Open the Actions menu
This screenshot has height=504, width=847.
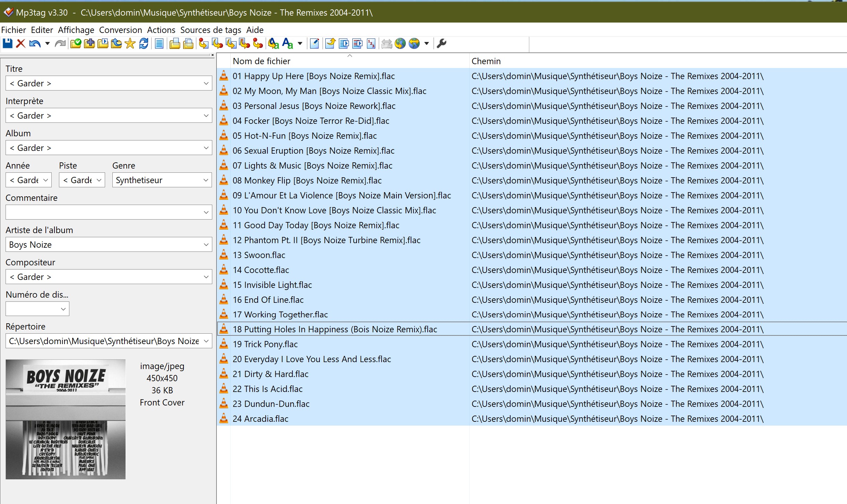(x=161, y=30)
